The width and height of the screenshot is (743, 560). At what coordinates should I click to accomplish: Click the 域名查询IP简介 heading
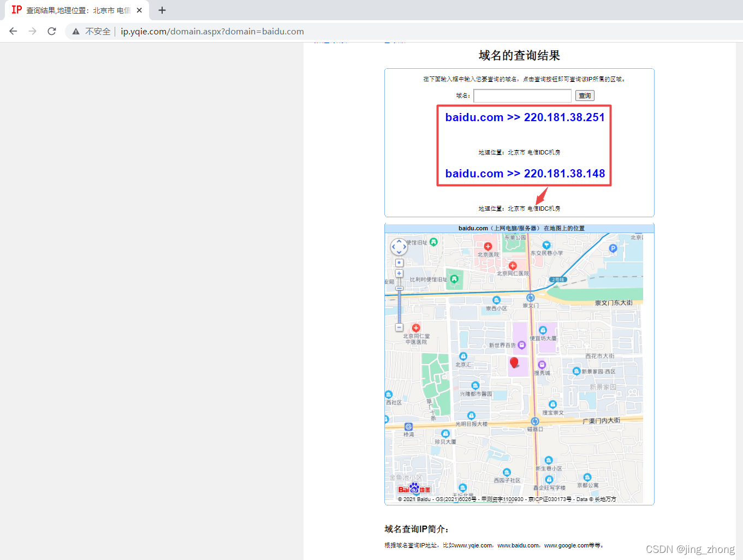(417, 529)
